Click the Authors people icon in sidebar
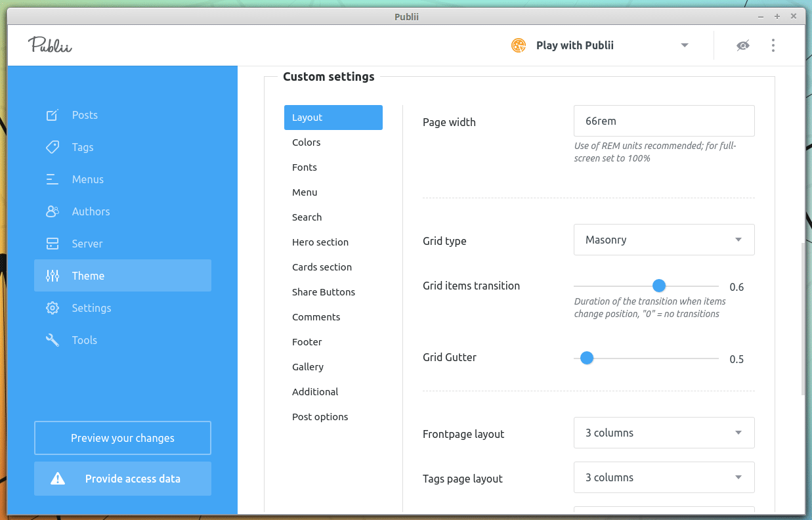This screenshot has height=520, width=812. point(53,211)
